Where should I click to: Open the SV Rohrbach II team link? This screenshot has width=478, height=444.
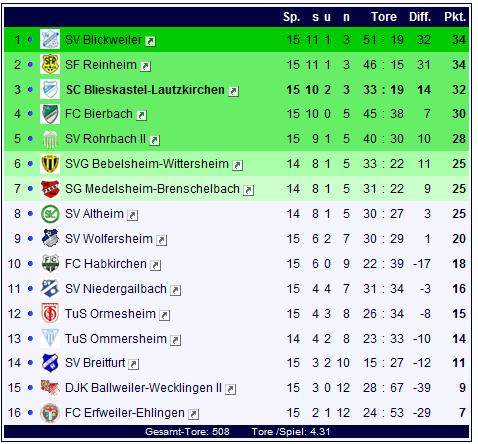(105, 139)
